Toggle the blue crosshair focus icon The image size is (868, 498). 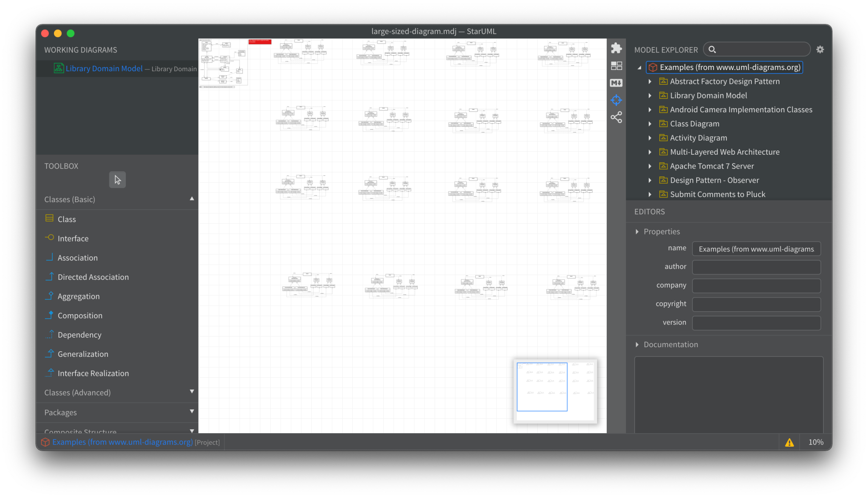pos(617,100)
